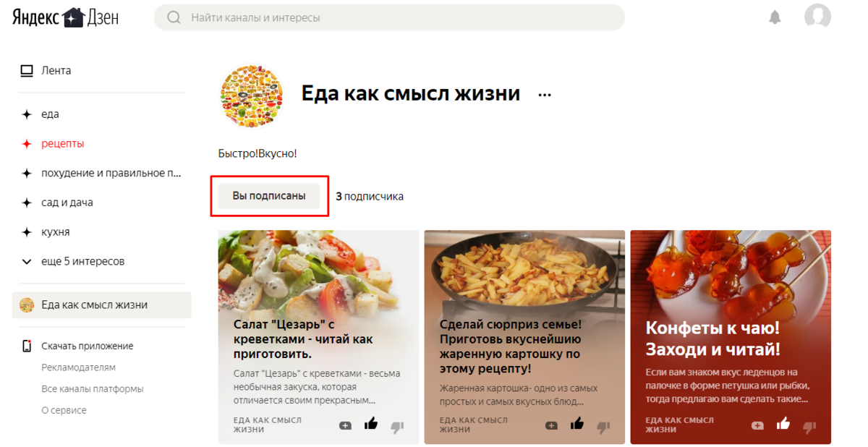
Task: Click the Найти каналы и интересы search field
Action: pos(389,17)
